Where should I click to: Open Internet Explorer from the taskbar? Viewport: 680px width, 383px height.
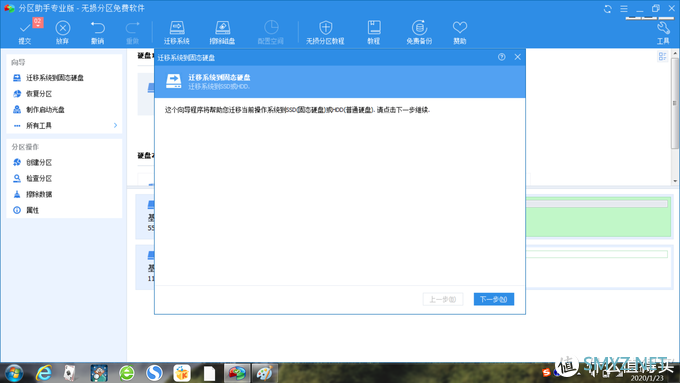[43, 373]
